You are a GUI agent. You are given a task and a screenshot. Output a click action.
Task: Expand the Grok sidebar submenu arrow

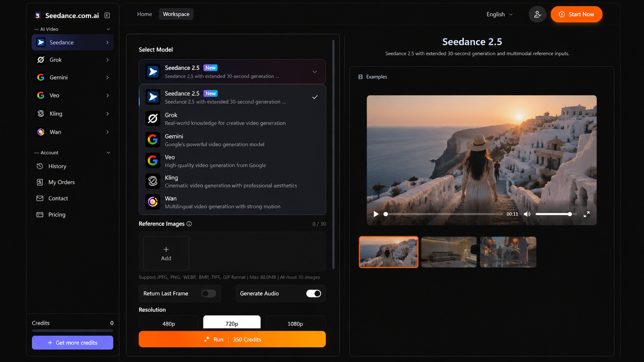(107, 60)
